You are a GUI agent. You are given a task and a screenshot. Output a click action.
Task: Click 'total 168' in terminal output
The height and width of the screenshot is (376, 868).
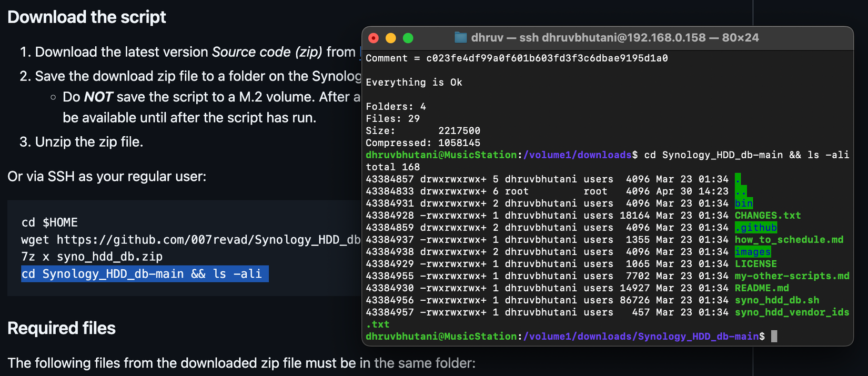393,167
